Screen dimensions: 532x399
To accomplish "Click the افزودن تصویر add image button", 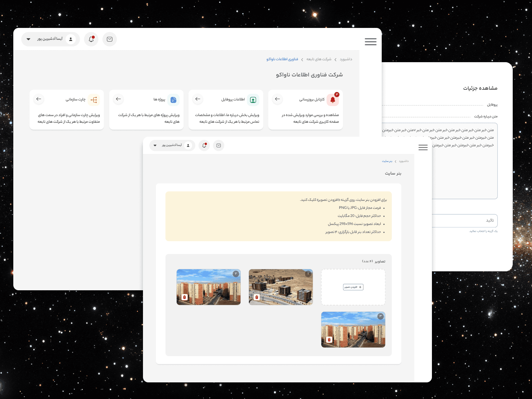I will 353,287.
